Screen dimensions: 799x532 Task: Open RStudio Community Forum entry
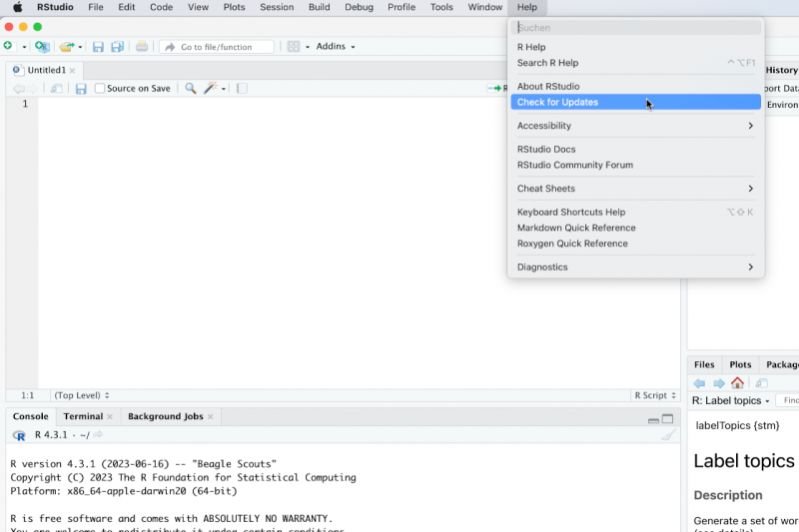[636, 165]
